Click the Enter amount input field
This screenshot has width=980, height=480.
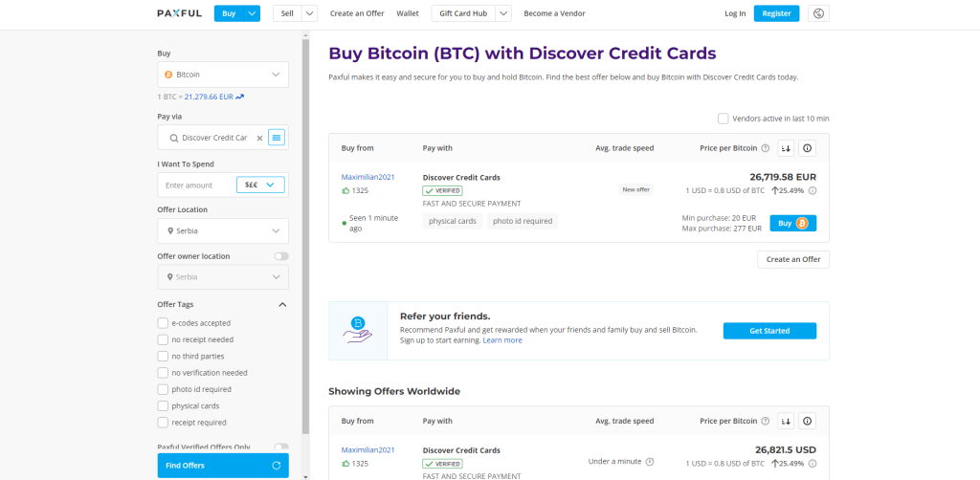point(197,185)
